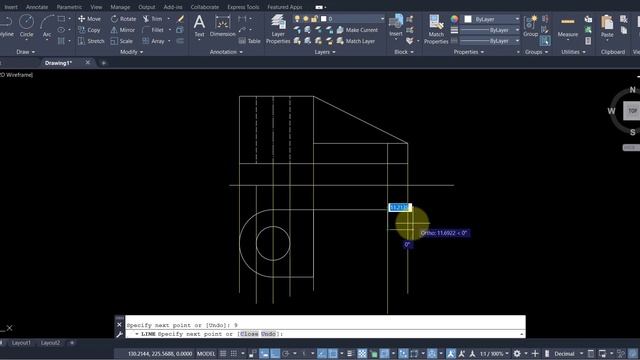The width and height of the screenshot is (640, 360).
Task: Click the object color wheel icon
Action: click(x=454, y=19)
